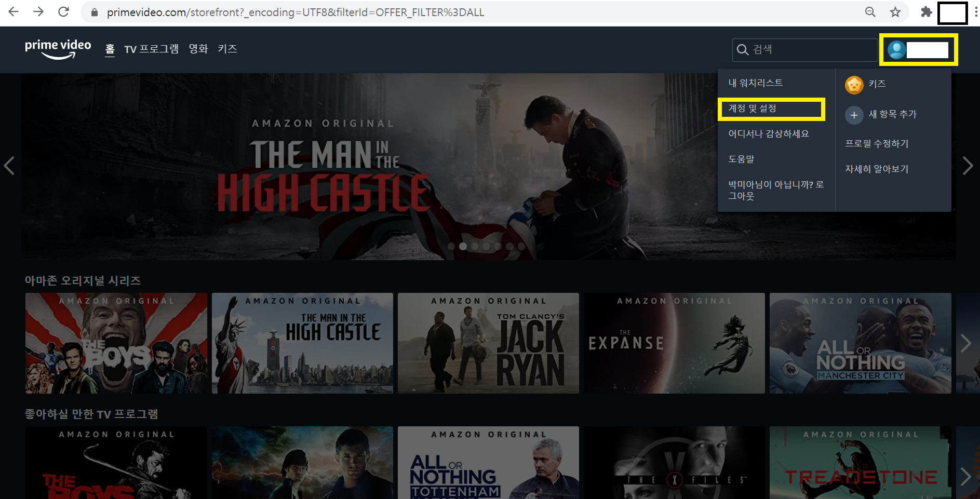Open Treadstone thumbnail

861,463
